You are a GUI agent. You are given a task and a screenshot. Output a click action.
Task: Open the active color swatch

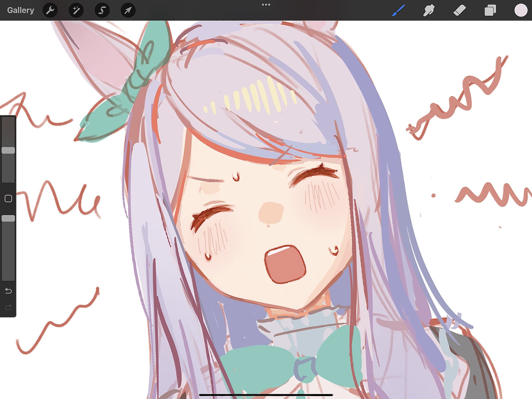point(521,10)
